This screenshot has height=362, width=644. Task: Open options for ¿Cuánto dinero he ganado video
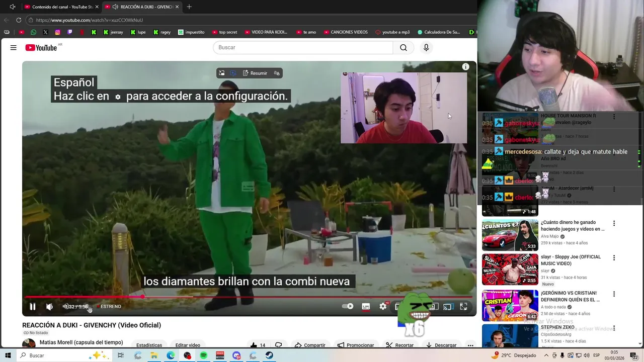(x=614, y=223)
